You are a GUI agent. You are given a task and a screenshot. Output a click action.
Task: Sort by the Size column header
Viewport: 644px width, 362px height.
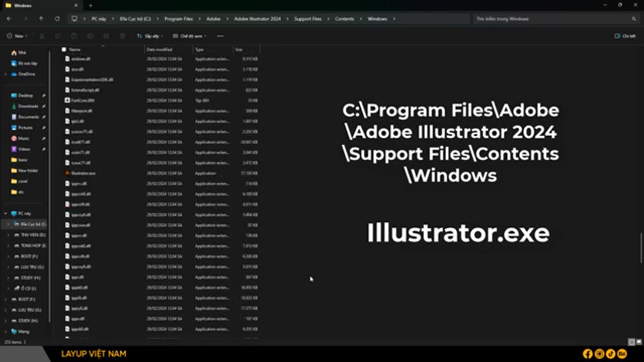[247, 49]
